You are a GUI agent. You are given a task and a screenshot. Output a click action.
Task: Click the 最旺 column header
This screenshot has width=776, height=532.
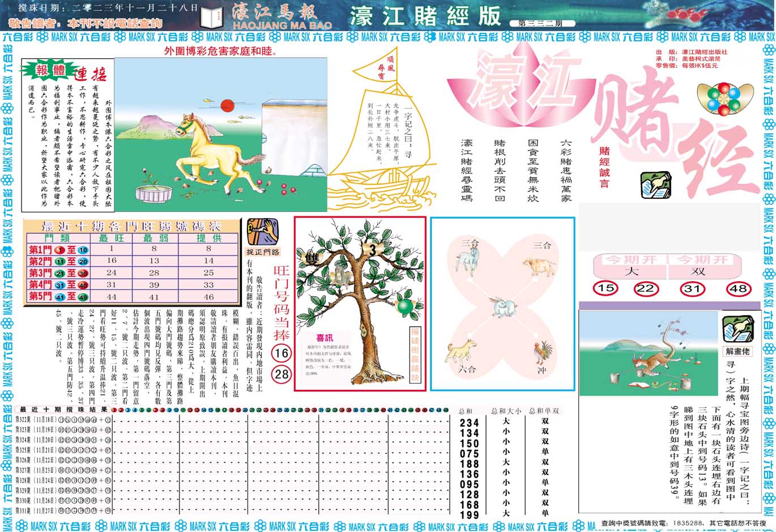click(x=112, y=238)
